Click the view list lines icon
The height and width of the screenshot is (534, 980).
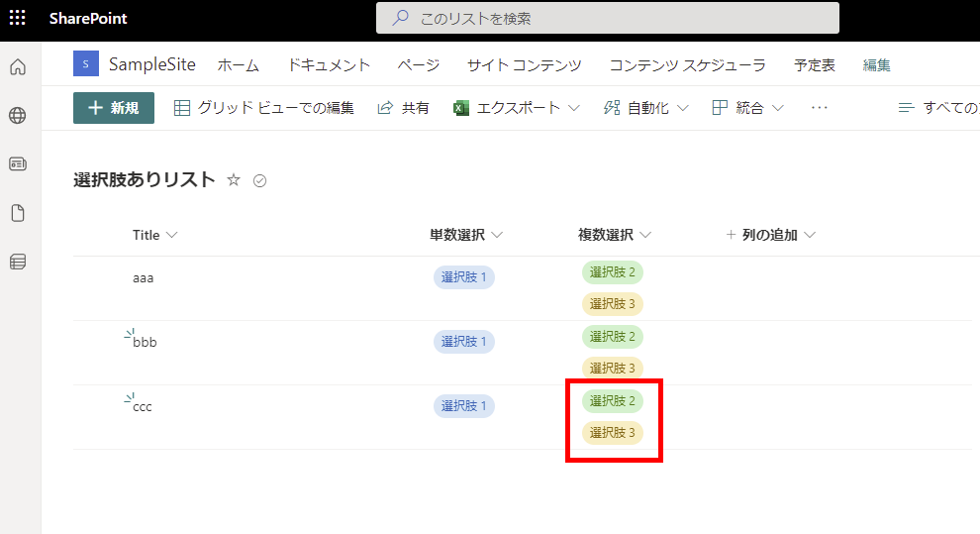pyautogui.click(x=906, y=108)
